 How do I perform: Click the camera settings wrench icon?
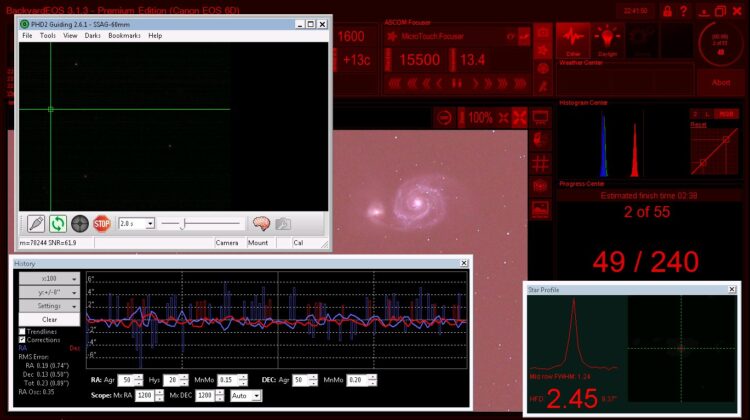coord(283,223)
